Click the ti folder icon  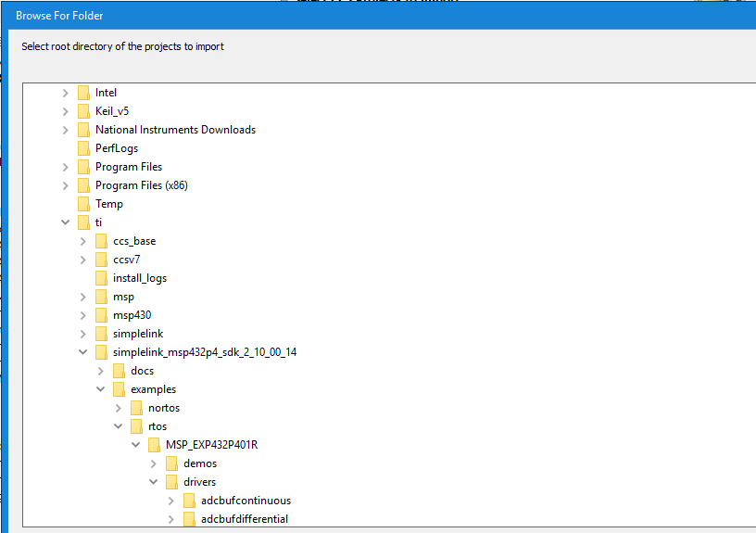[83, 222]
